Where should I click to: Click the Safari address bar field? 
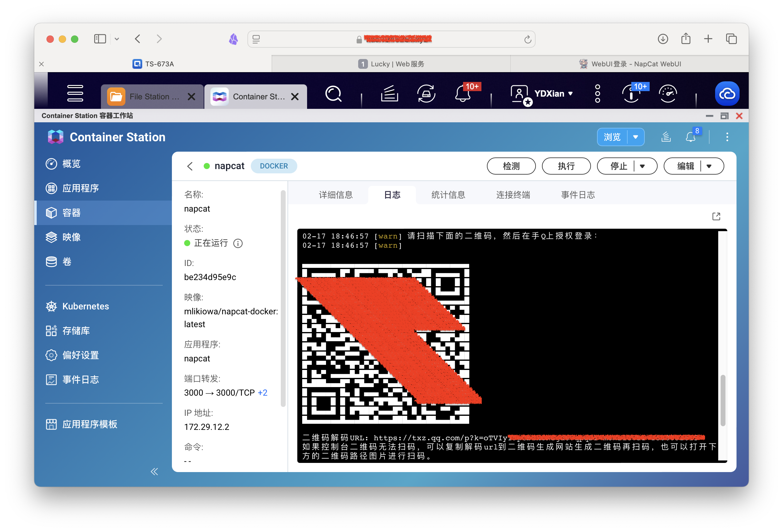pyautogui.click(x=391, y=39)
